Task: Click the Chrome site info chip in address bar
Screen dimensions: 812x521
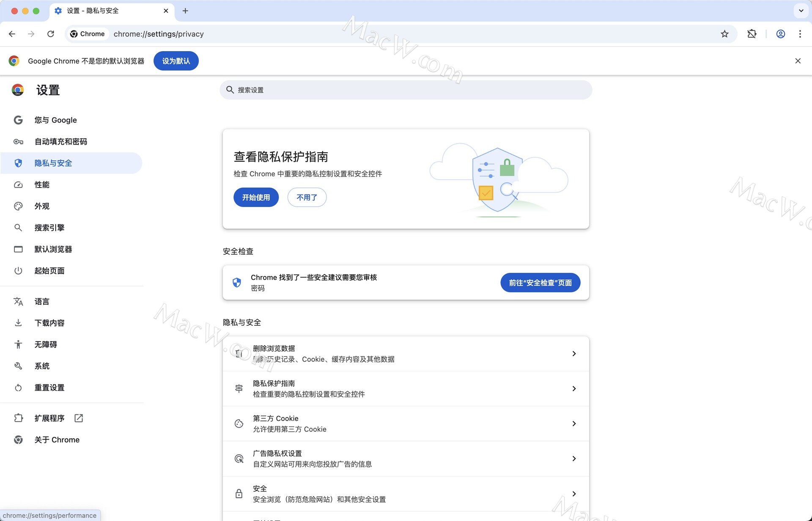Action: (88, 34)
